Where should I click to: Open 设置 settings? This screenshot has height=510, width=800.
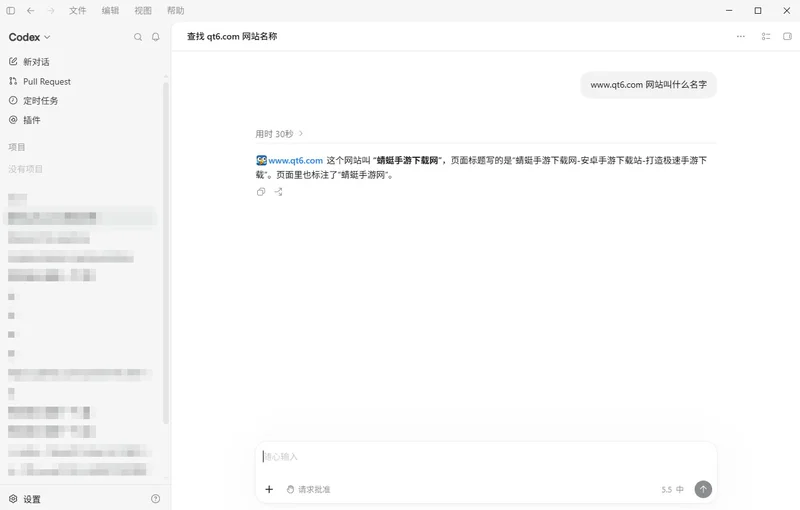(24, 499)
